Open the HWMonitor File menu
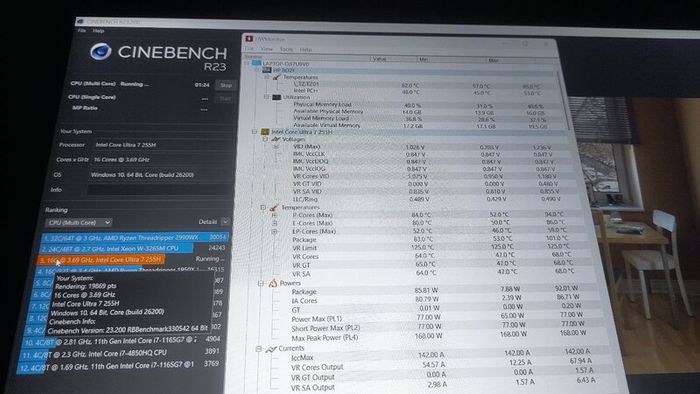Screen dimensions: 700x394 point(249,48)
